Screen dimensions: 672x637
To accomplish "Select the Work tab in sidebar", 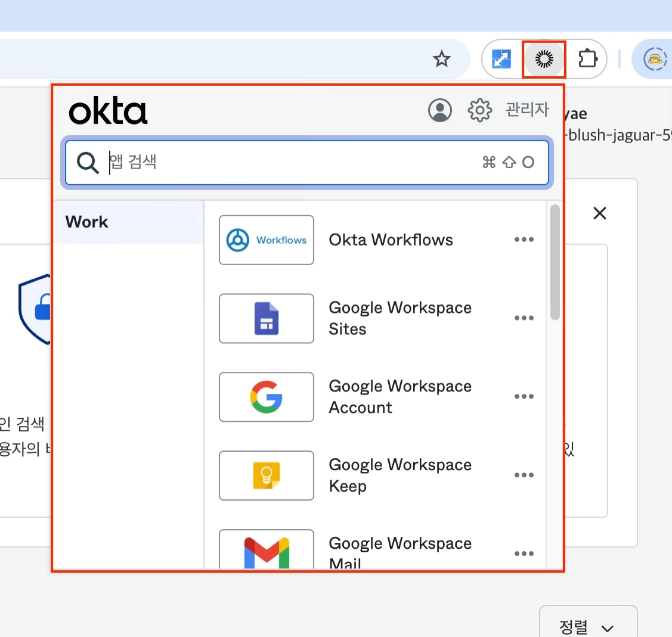I will [x=128, y=222].
